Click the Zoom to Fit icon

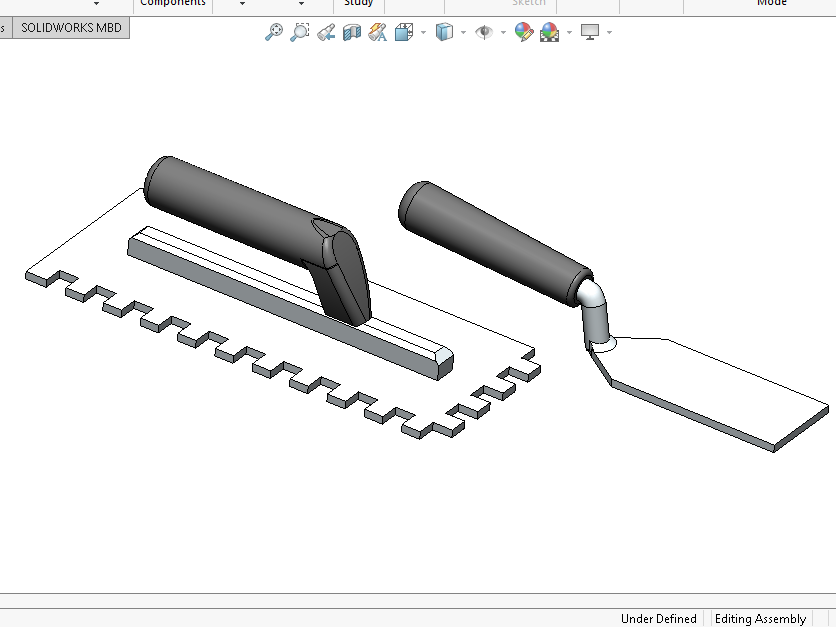click(274, 32)
